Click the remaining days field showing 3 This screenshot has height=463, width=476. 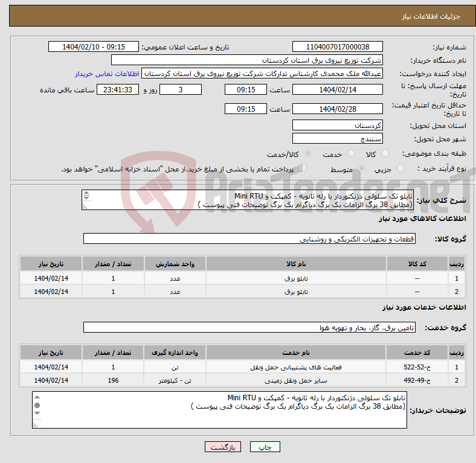(x=181, y=89)
